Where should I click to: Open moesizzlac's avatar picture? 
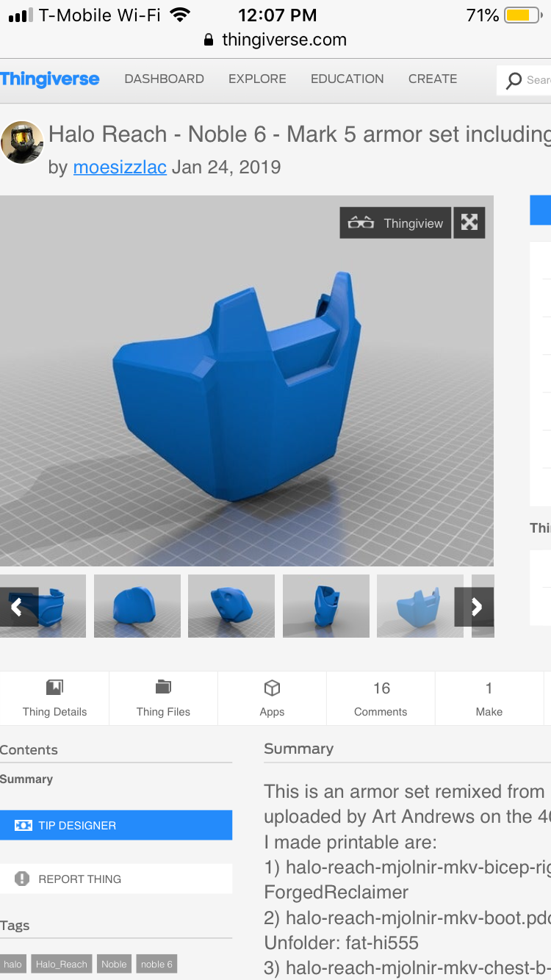tap(21, 143)
